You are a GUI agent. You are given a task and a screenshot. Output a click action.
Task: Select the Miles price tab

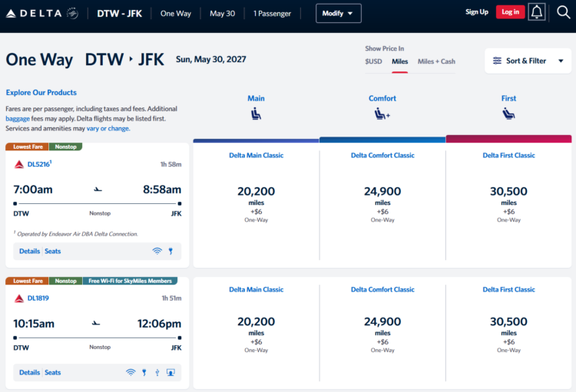399,61
